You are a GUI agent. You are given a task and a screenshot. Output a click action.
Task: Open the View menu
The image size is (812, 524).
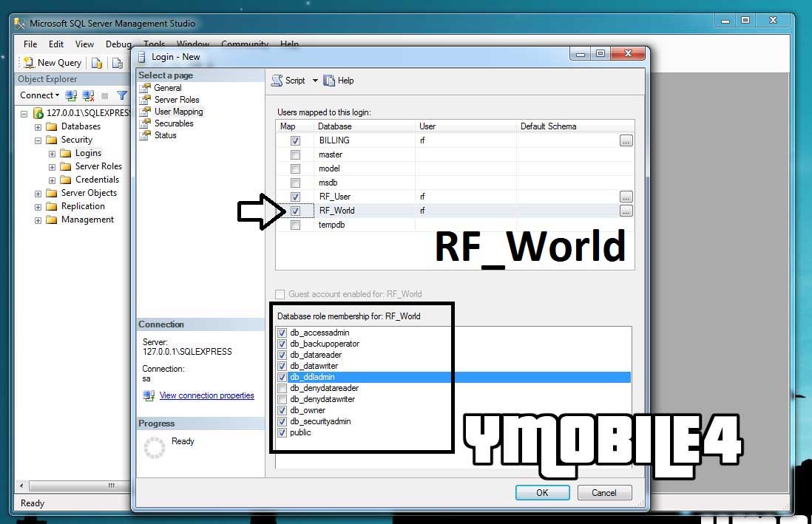[x=84, y=44]
